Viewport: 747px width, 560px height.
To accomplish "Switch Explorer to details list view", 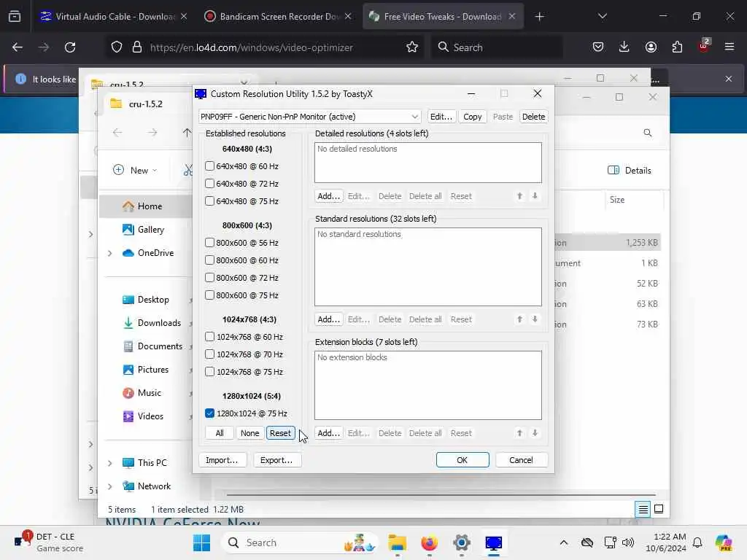I will click(643, 510).
